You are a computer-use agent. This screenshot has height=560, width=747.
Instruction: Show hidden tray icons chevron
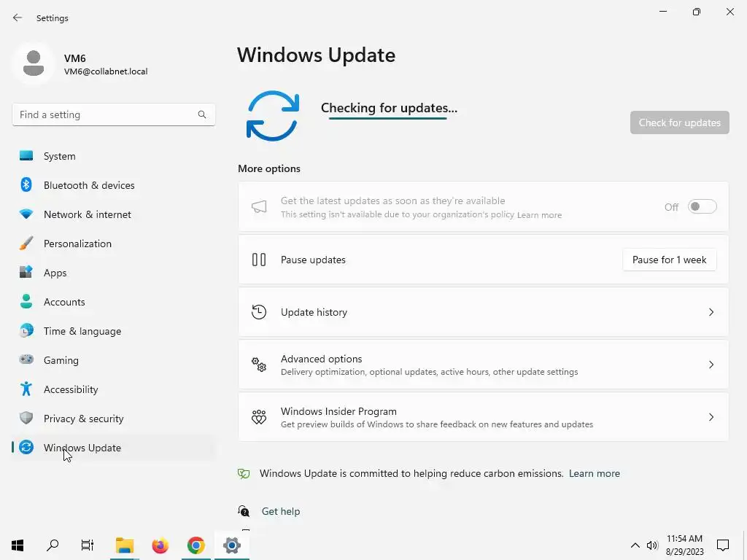point(635,545)
